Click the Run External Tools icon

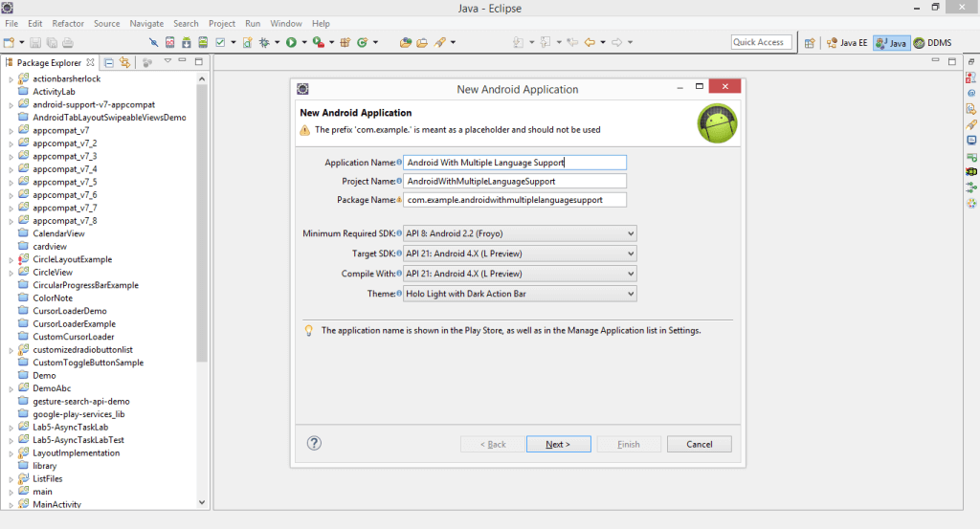pyautogui.click(x=318, y=42)
